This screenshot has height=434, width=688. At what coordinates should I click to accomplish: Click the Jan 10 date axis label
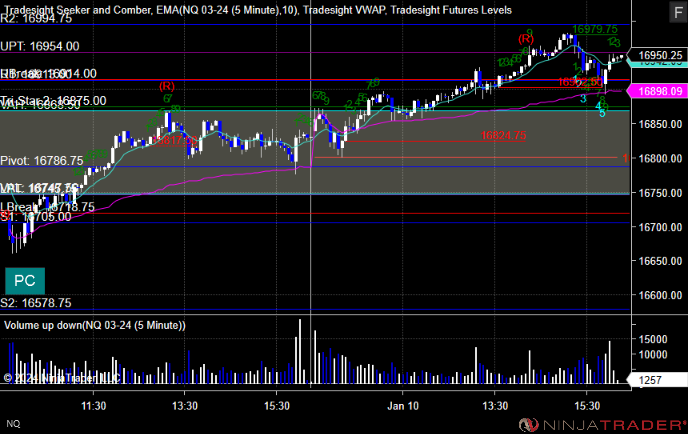coord(403,406)
